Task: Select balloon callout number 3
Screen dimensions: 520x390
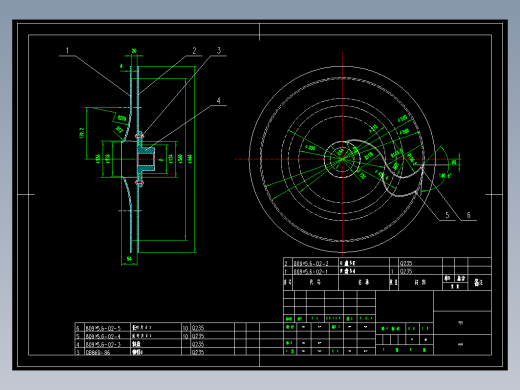Action: (x=219, y=51)
